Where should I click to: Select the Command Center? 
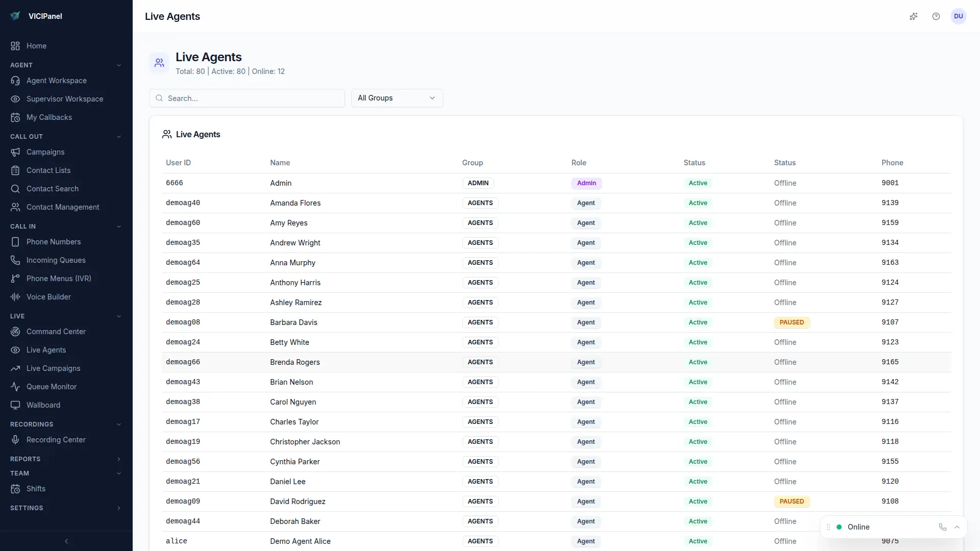click(x=56, y=331)
